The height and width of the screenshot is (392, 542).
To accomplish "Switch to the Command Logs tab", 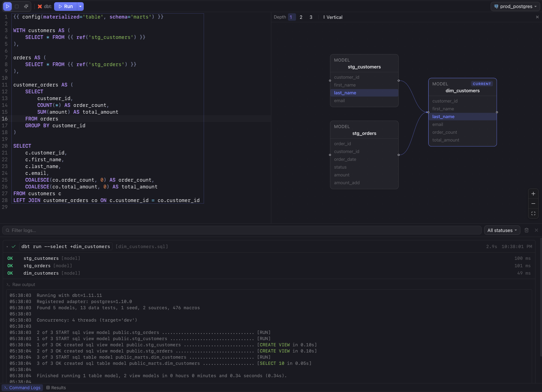I will (22, 388).
